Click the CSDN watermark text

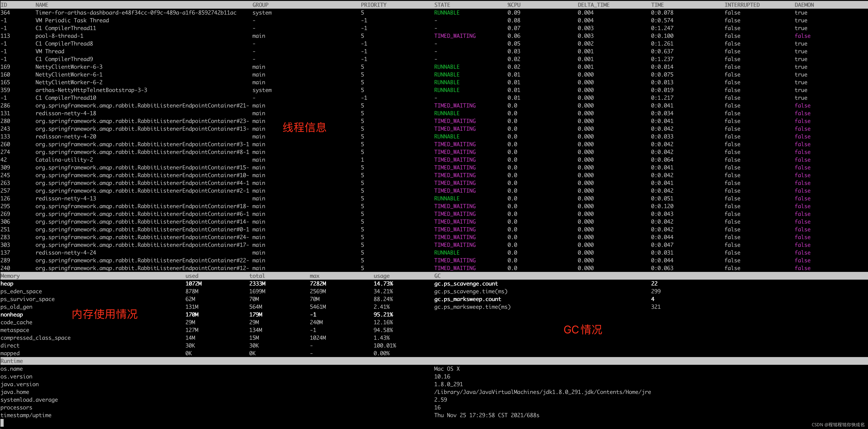point(838,425)
